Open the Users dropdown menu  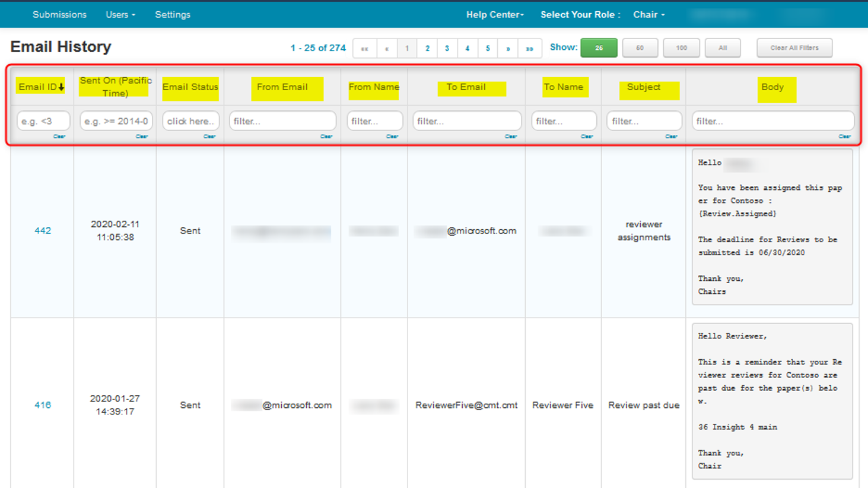120,14
